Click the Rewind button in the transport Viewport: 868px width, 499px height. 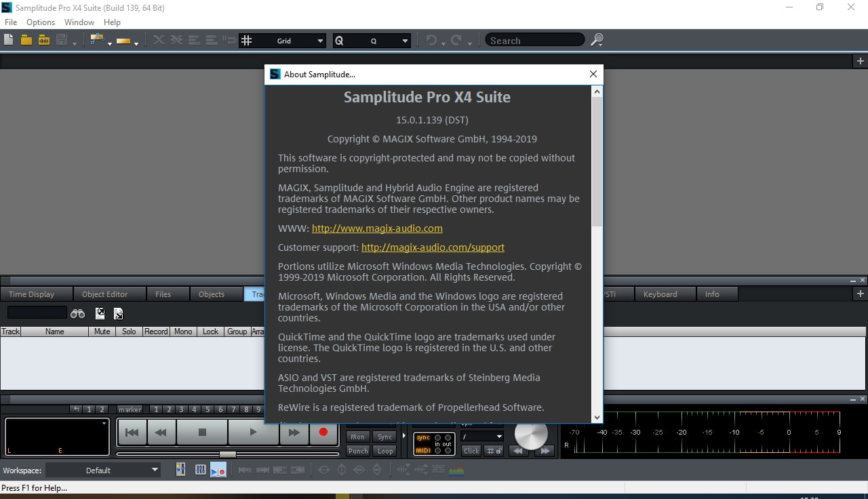[x=161, y=432]
